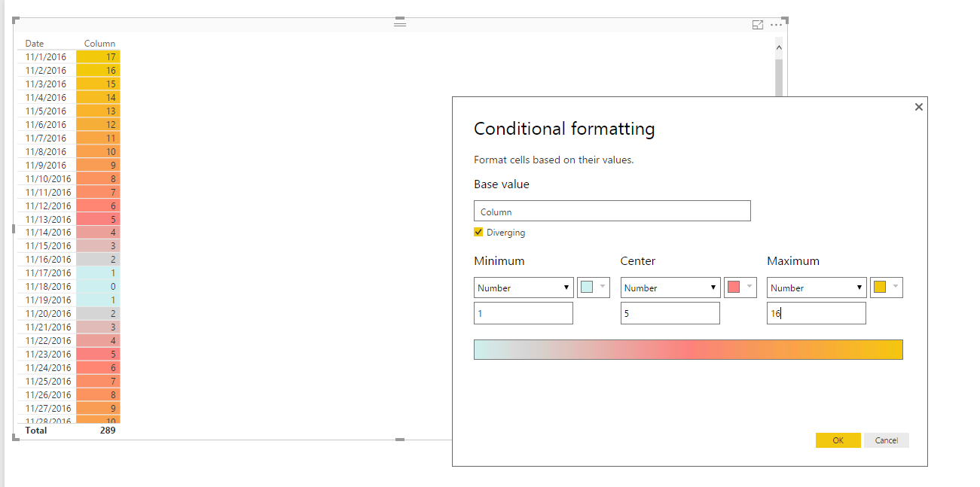The image size is (980, 487).
Task: Dismiss the dialog with Cancel
Action: [887, 440]
